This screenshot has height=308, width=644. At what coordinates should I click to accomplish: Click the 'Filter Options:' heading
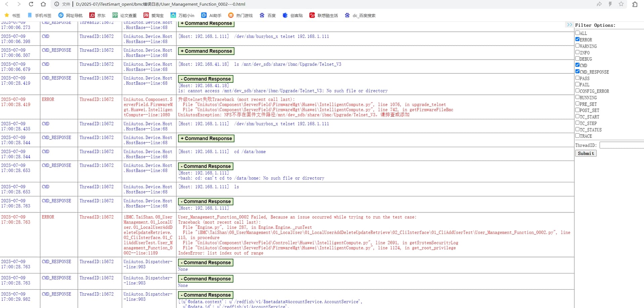pyautogui.click(x=595, y=25)
